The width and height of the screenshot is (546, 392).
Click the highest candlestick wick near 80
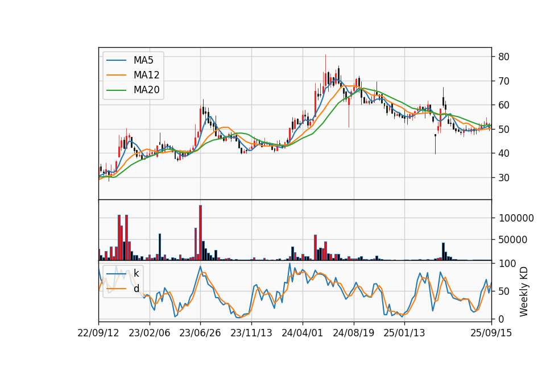325,64
